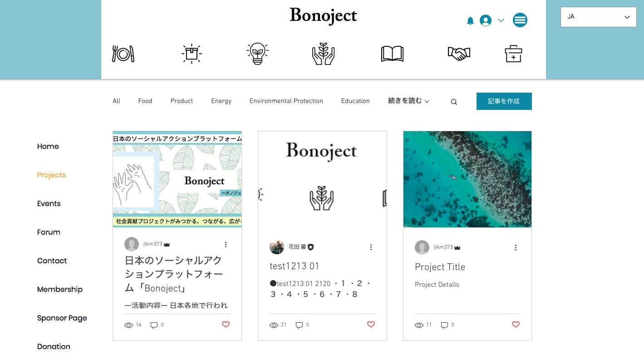Open the coral reef post thumbnail

click(467, 179)
